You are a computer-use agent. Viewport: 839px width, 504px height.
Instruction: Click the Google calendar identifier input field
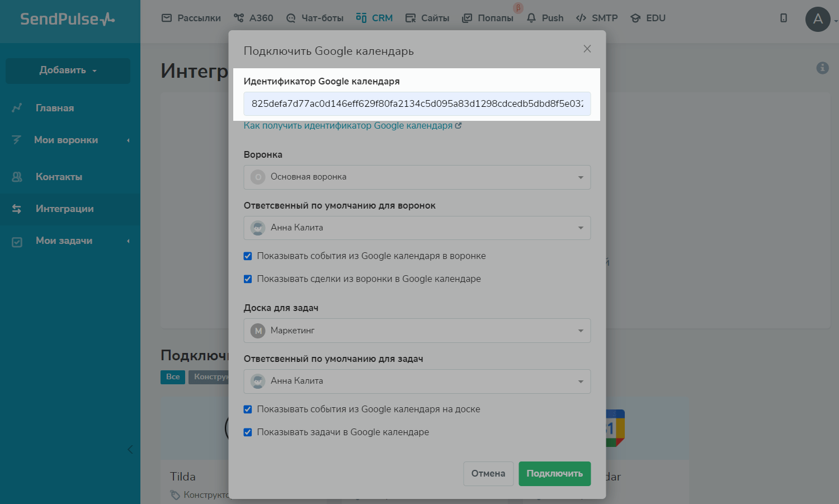pyautogui.click(x=417, y=104)
